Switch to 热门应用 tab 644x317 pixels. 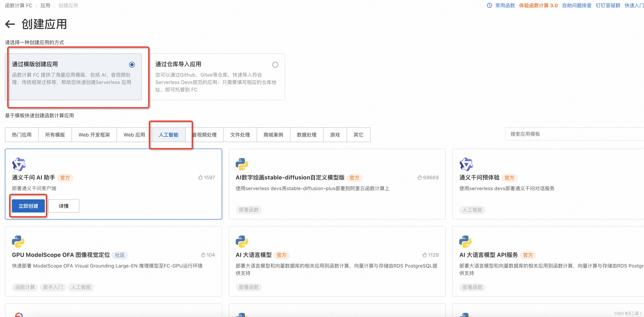22,135
